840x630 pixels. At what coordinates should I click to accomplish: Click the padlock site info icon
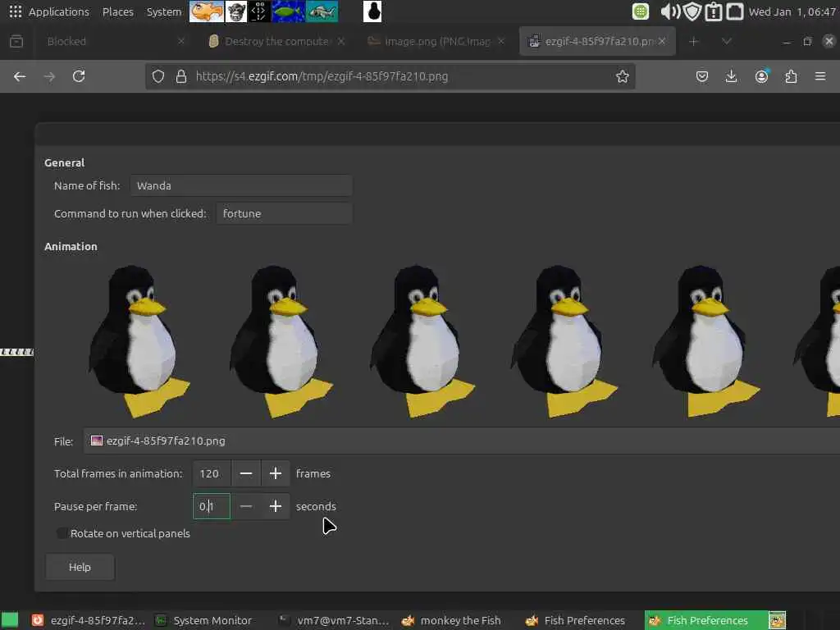pyautogui.click(x=181, y=76)
